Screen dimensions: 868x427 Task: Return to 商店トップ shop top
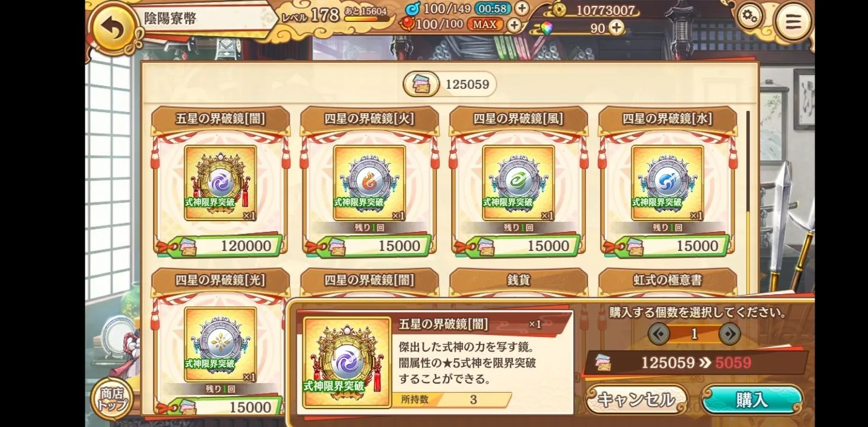tap(112, 399)
